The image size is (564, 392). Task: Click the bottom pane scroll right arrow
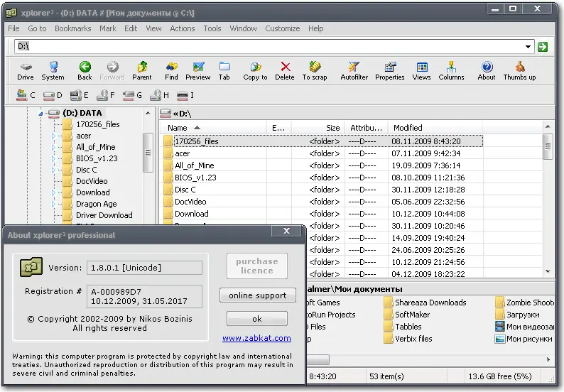pyautogui.click(x=548, y=359)
